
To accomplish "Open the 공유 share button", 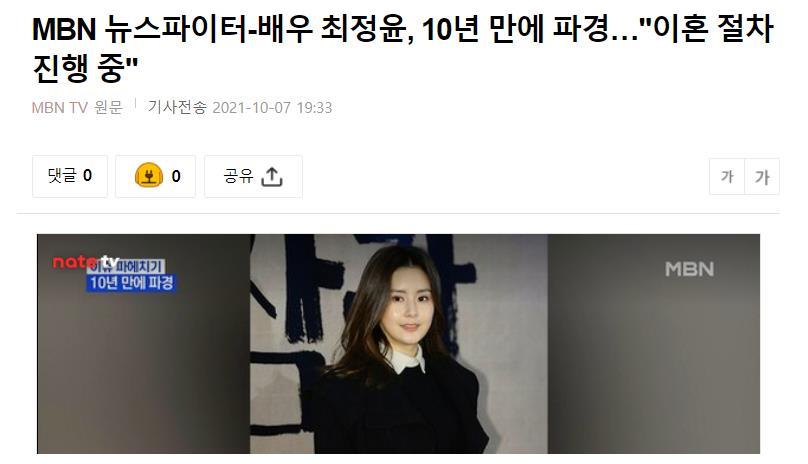I will (x=253, y=176).
